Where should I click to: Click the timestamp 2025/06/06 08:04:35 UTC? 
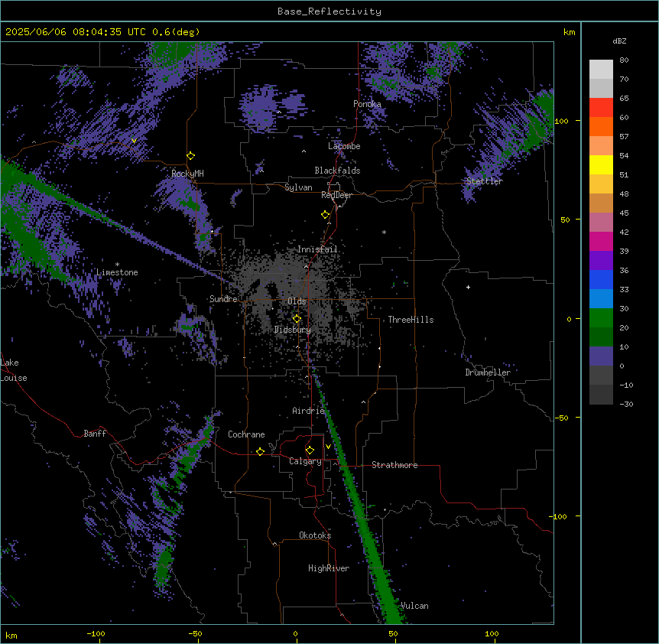pyautogui.click(x=76, y=32)
